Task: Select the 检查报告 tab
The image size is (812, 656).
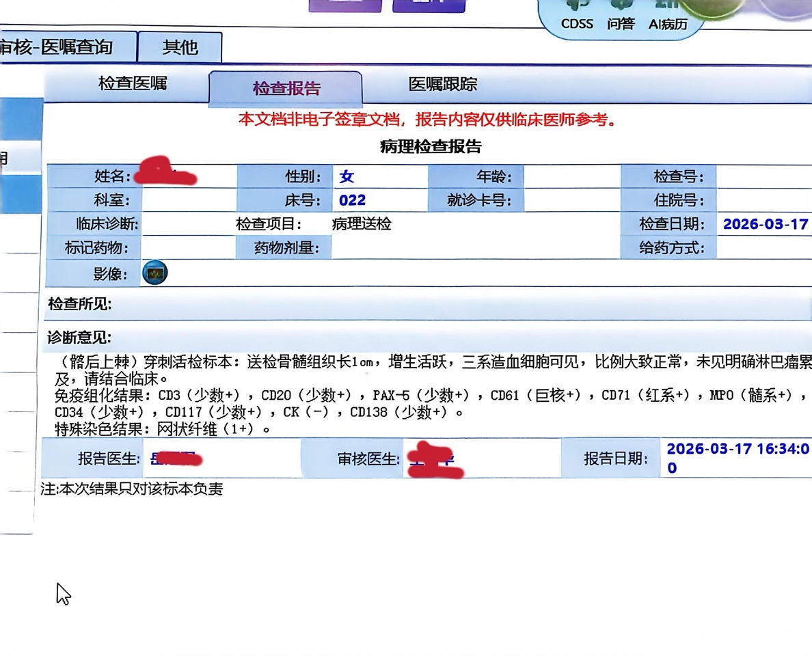Action: (x=286, y=88)
